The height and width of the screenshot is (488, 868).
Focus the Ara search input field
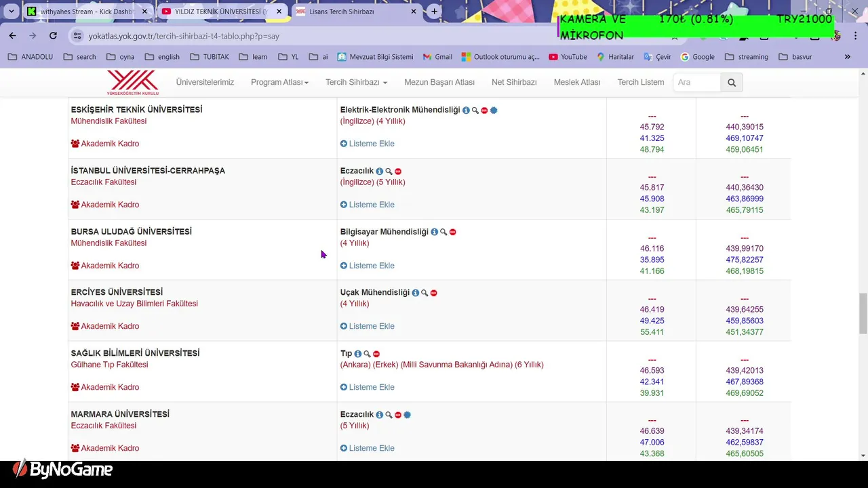[696, 83]
